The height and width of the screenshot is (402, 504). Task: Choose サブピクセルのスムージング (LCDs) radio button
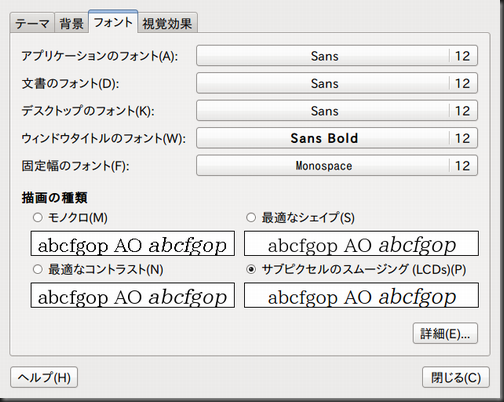pos(251,269)
